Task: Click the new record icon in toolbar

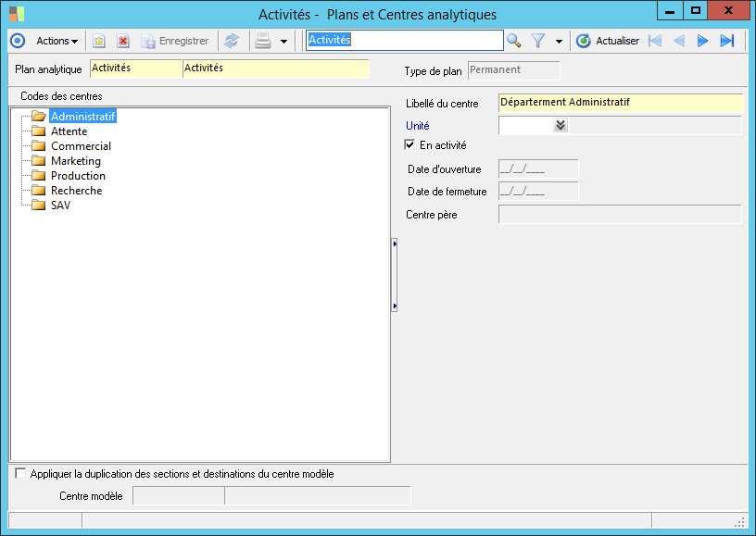Action: (99, 41)
